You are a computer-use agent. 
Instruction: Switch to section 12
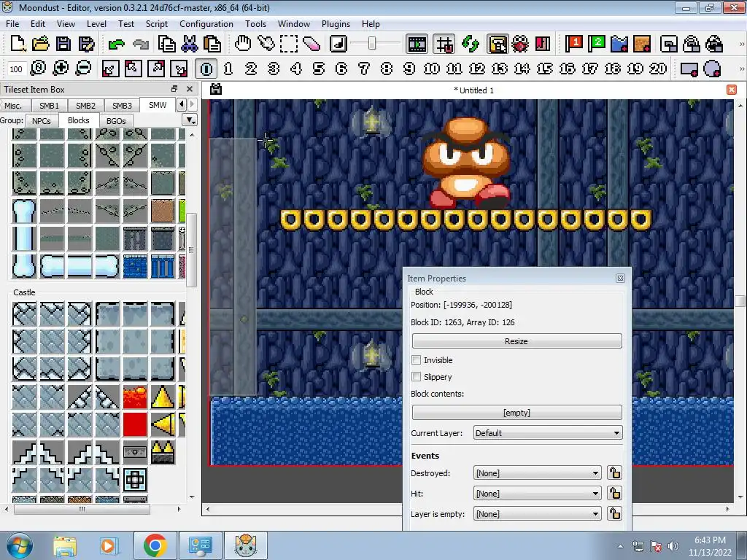click(477, 69)
